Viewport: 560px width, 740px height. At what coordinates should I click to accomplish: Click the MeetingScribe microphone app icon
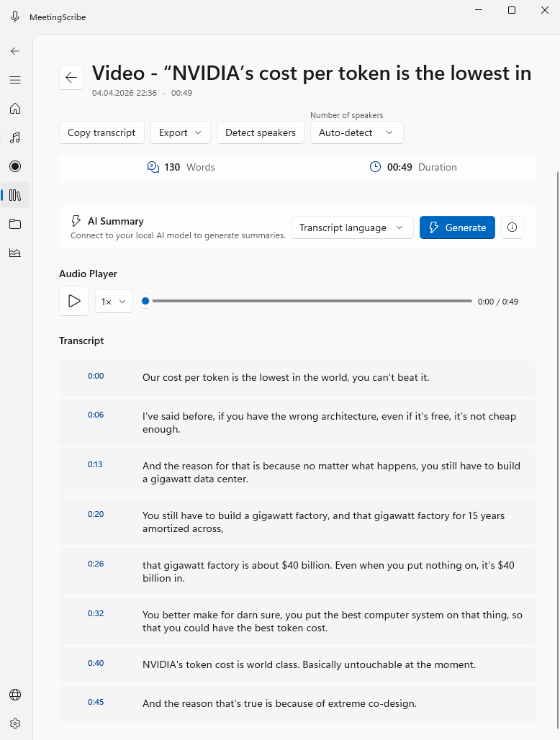click(15, 17)
